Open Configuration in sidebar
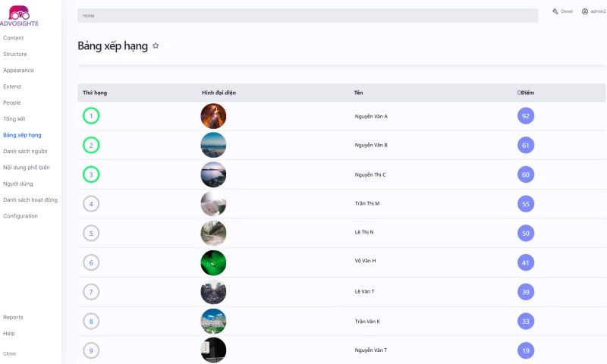 [20, 216]
